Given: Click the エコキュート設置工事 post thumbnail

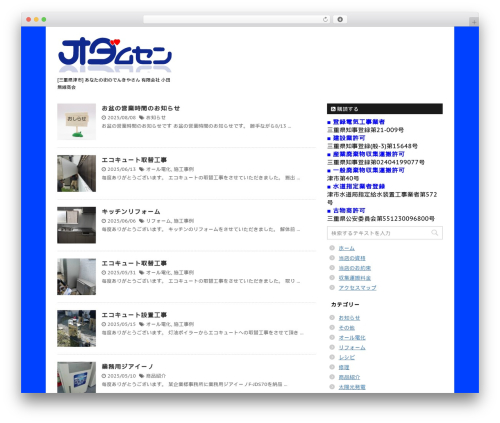Looking at the screenshot, I should (x=76, y=328).
